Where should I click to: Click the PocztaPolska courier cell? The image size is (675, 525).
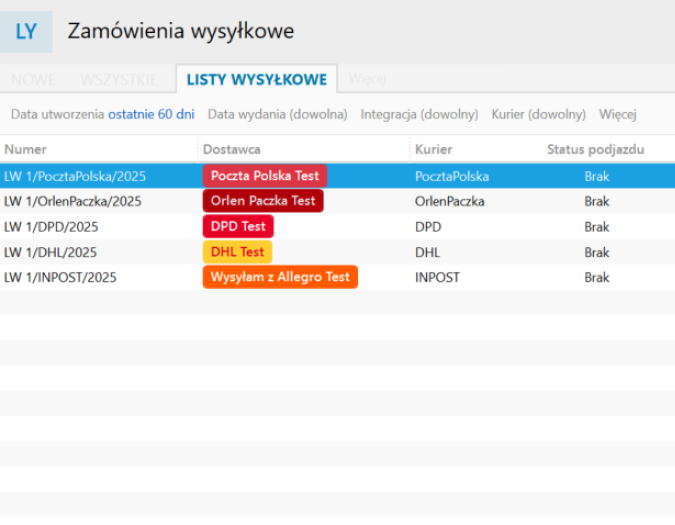tap(452, 176)
